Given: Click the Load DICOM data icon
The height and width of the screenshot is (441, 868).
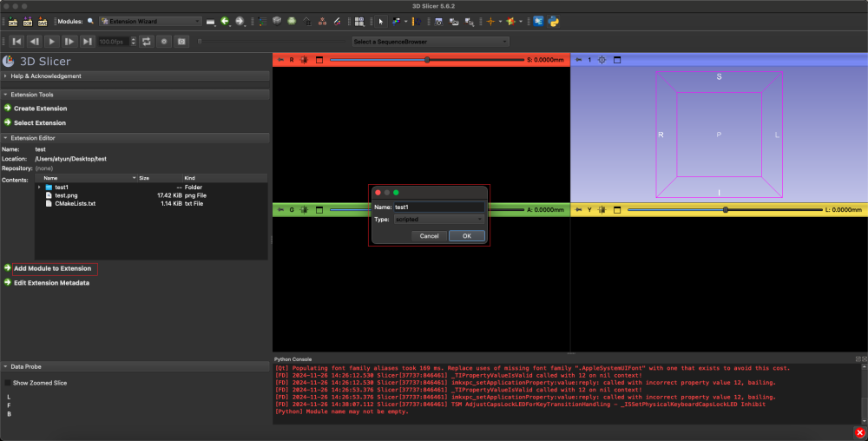Looking at the screenshot, I should coord(29,21).
